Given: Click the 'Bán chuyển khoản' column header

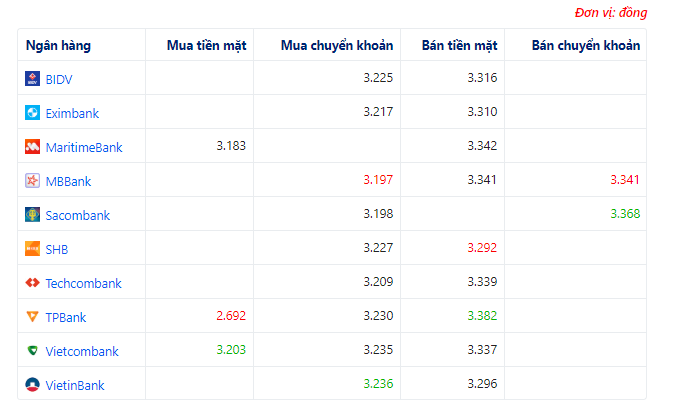Looking at the screenshot, I should tap(586, 45).
